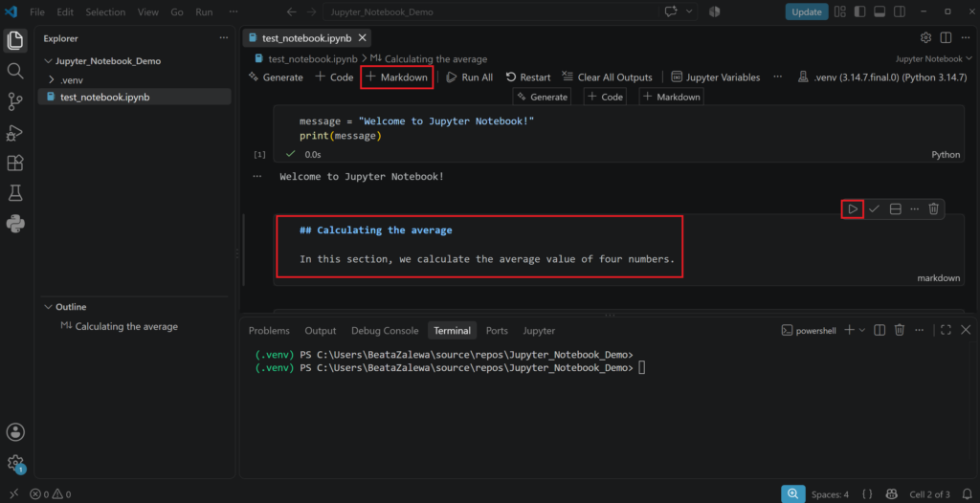The width and height of the screenshot is (980, 503).
Task: Switch to the Ports panel tab
Action: pyautogui.click(x=497, y=331)
